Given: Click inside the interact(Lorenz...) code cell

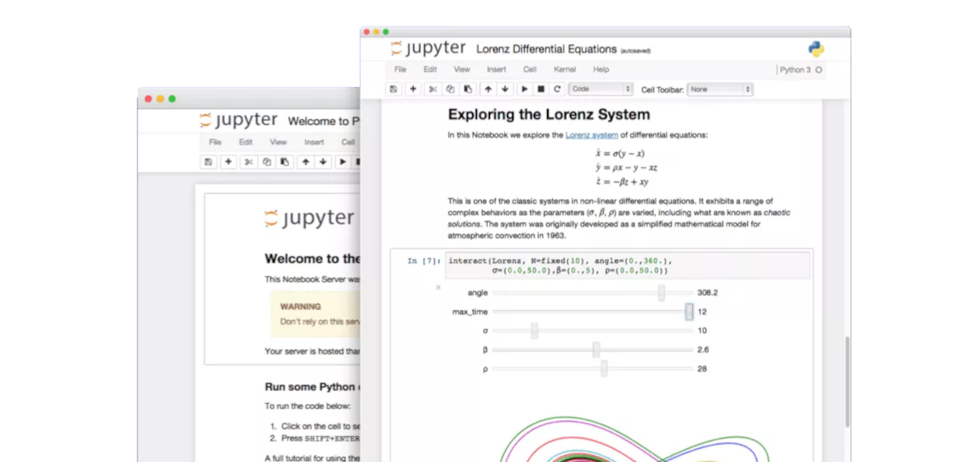Looking at the screenshot, I should point(627,266).
